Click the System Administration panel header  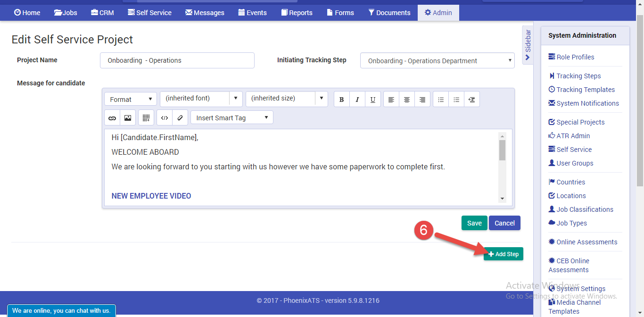[585, 35]
